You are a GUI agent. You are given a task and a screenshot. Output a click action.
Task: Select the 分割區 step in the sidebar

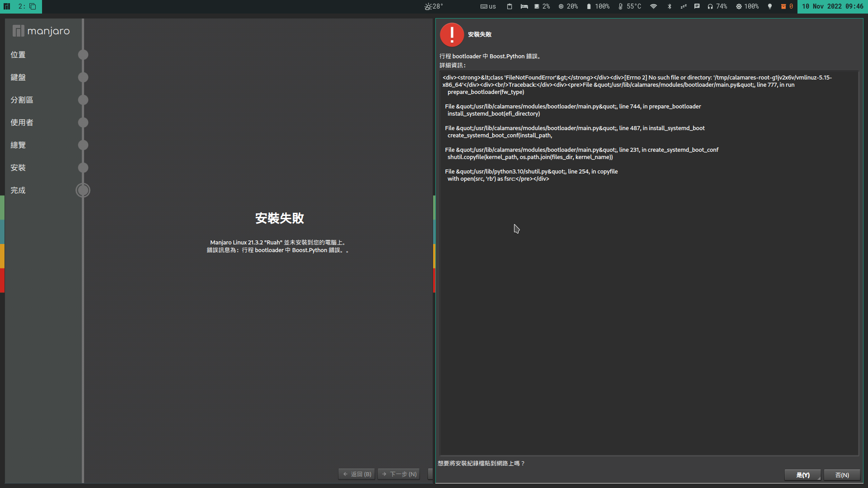click(22, 99)
